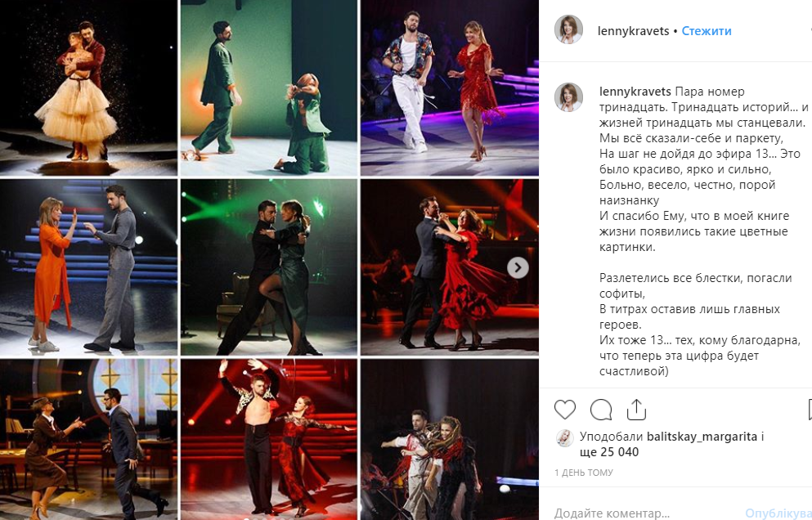Select the green suits dance photo
Image resolution: width=812 pixels, height=520 pixels.
[x=269, y=87]
